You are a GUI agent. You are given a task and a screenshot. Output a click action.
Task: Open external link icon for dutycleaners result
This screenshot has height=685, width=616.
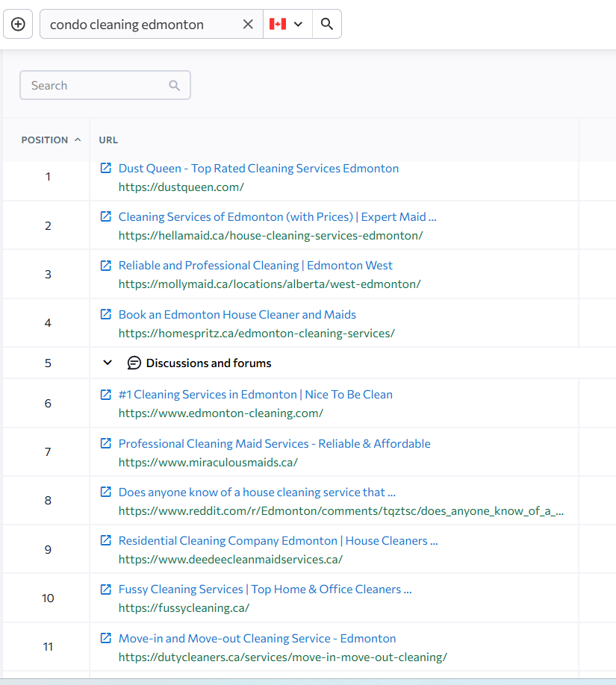106,638
